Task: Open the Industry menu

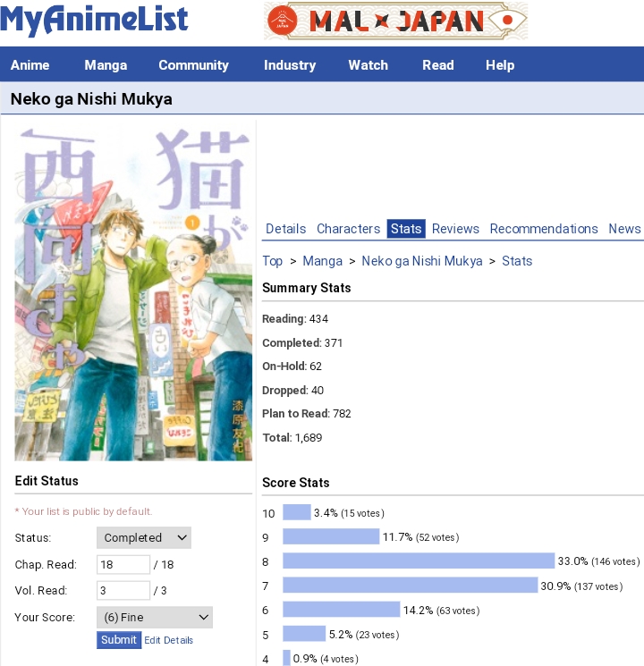Action: [x=290, y=65]
